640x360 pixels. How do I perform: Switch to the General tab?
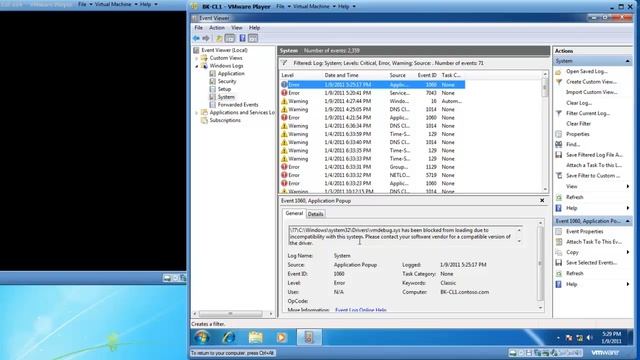[x=294, y=213]
